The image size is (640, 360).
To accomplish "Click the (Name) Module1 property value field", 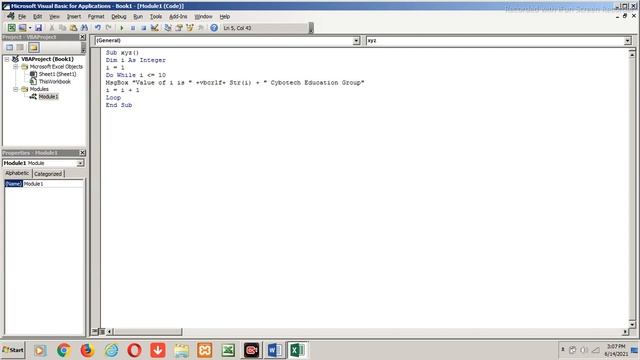I will pyautogui.click(x=53, y=184).
